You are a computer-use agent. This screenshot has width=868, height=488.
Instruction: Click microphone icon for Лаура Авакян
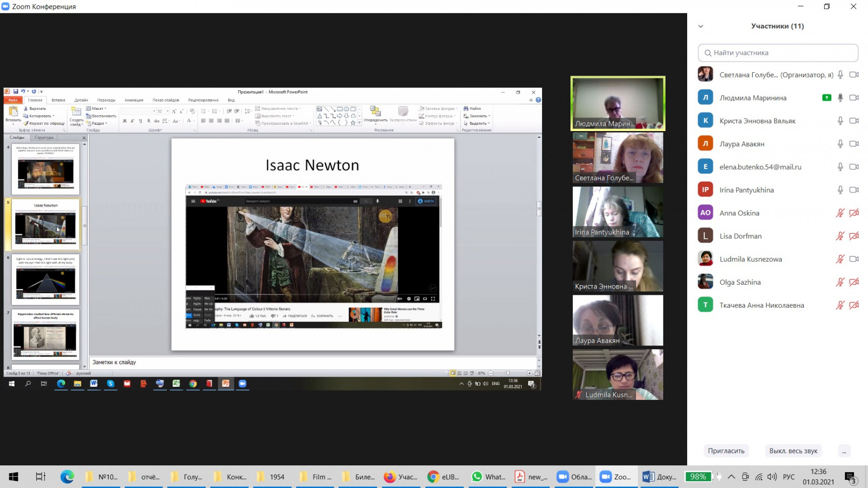click(x=840, y=144)
